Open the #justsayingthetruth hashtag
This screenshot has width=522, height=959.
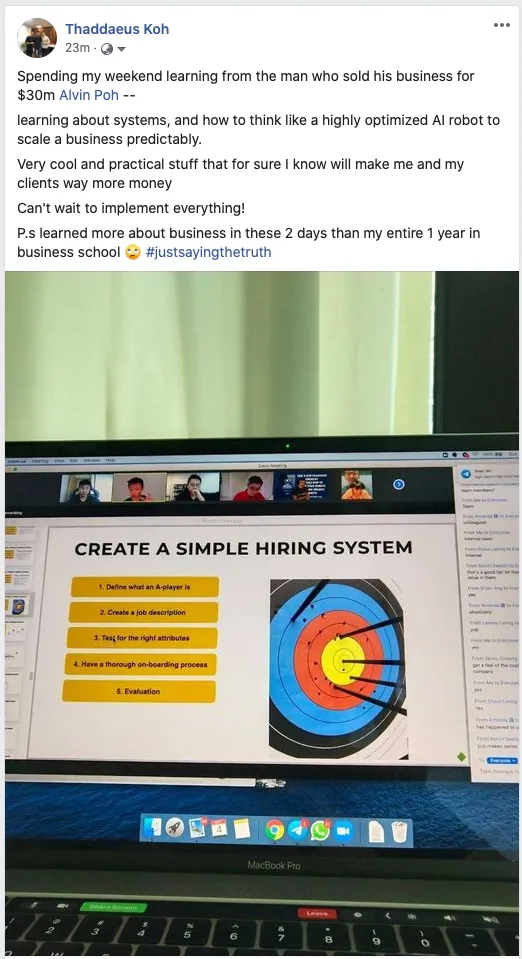(208, 252)
